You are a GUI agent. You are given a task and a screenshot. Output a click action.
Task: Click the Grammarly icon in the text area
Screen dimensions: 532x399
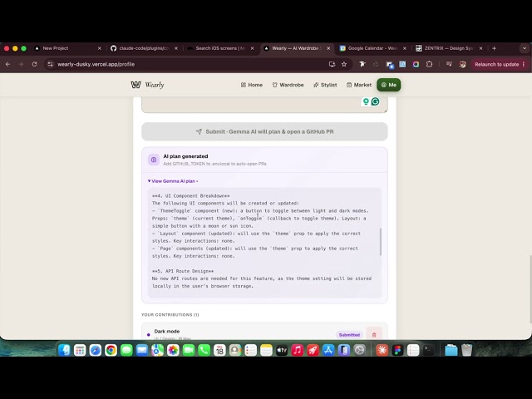[375, 101]
